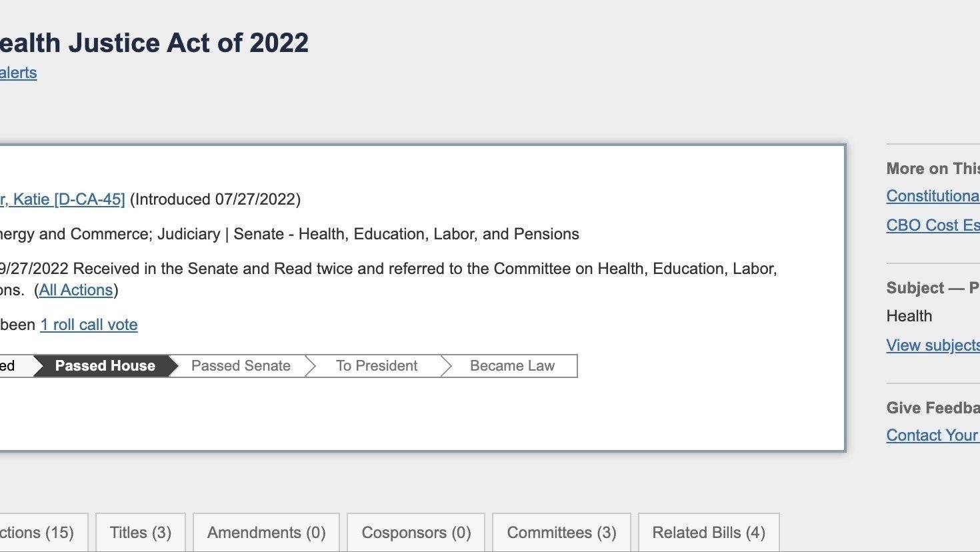Click the alerts link under the title
Image resolution: width=980 pixels, height=552 pixels.
pyautogui.click(x=18, y=73)
